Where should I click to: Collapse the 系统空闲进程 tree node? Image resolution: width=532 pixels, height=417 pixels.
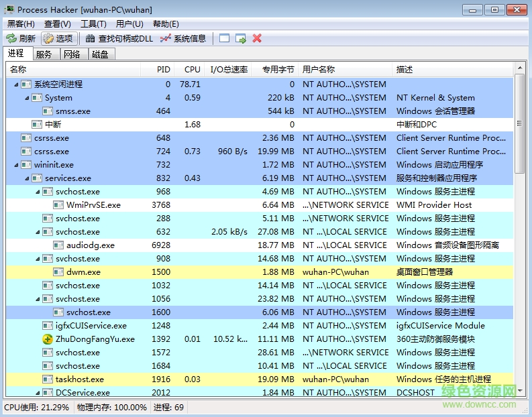[16, 84]
